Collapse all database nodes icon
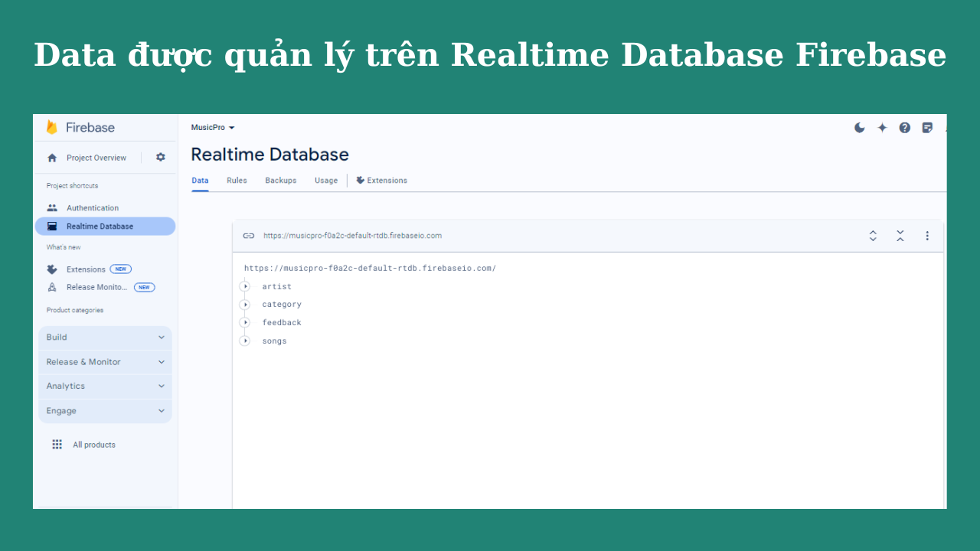 tap(900, 236)
